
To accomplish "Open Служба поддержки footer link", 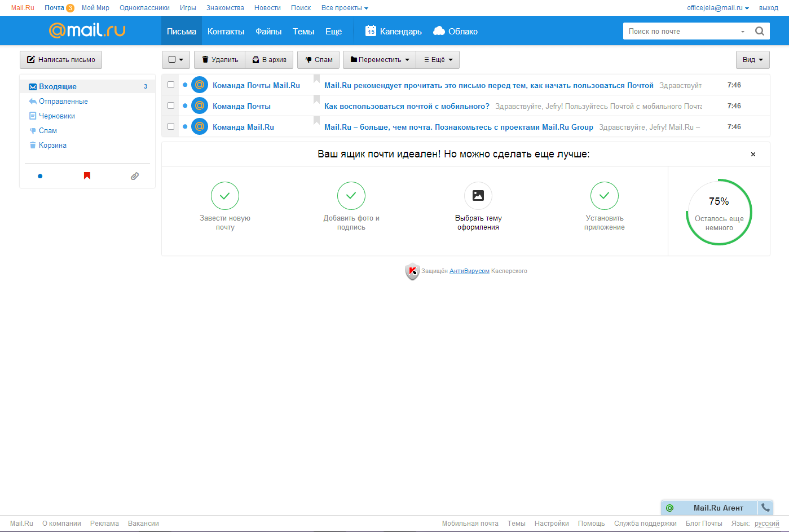I will coord(645,524).
